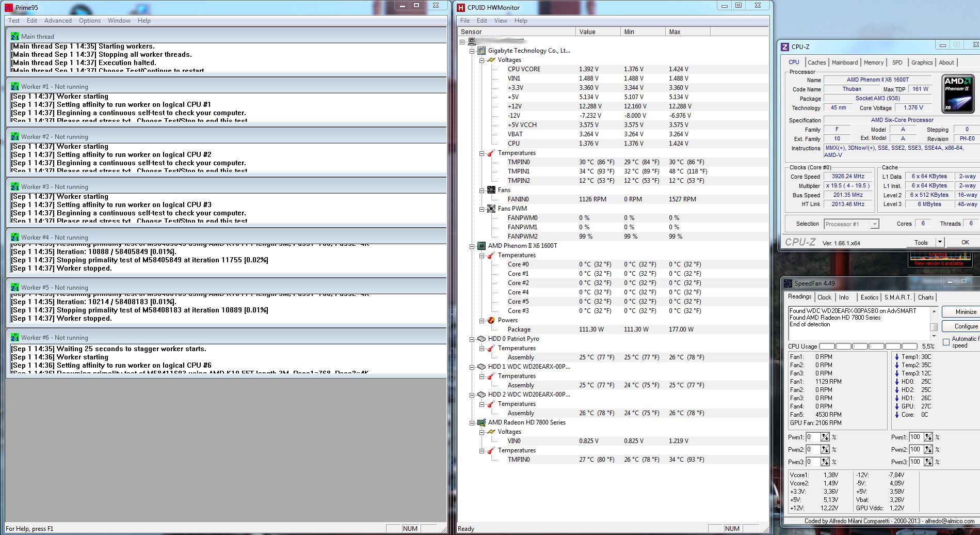
Task: Click the Main thread window icon in Prime95
Action: 14,36
